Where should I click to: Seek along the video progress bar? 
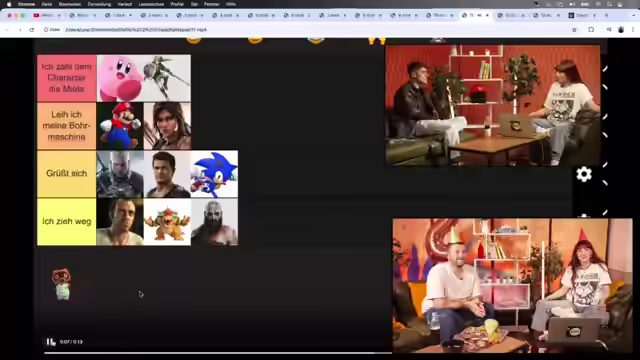tap(218, 353)
